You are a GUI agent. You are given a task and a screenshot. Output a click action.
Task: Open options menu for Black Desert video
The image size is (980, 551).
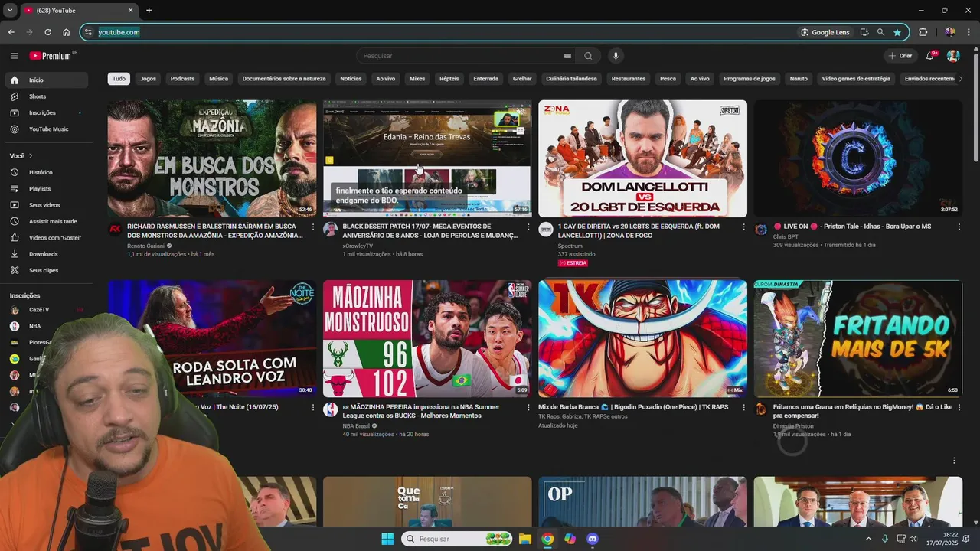click(528, 227)
